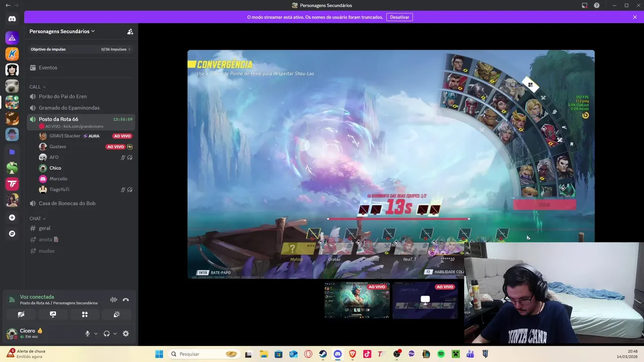This screenshot has height=362, width=644.
Task: Expand headphones output options chevron
Action: click(115, 333)
